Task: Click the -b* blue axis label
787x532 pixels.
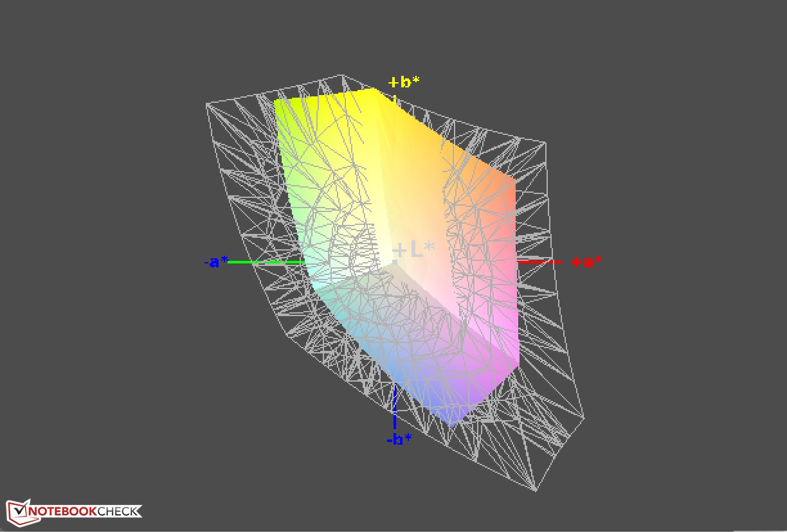Action: [x=399, y=440]
